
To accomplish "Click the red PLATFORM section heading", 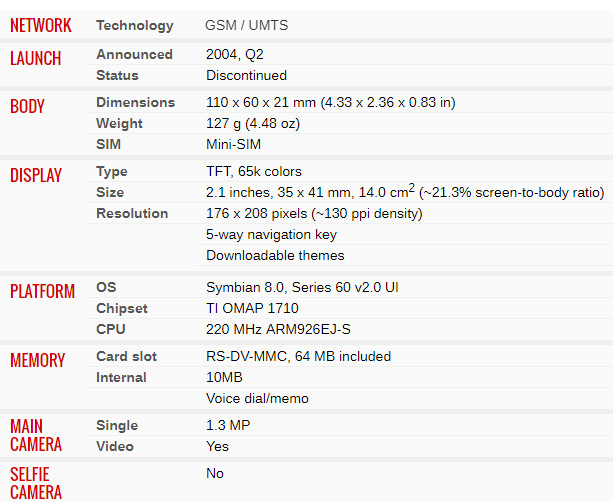I will (x=42, y=291).
